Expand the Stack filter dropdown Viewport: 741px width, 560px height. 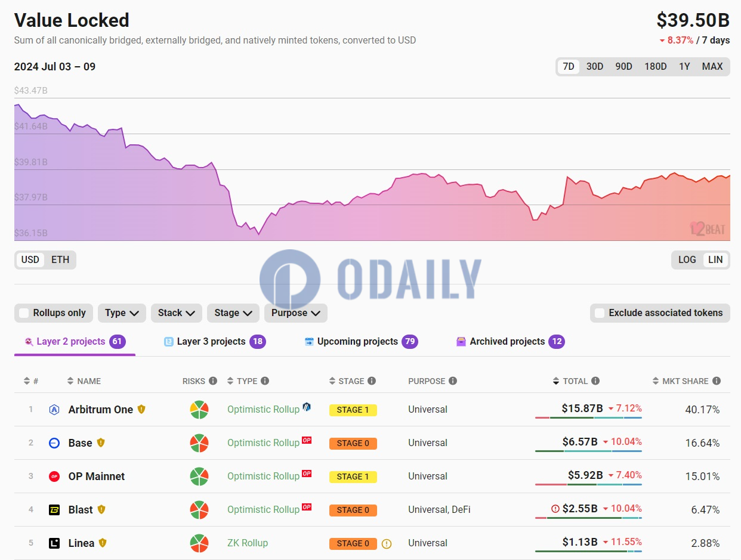tap(176, 313)
